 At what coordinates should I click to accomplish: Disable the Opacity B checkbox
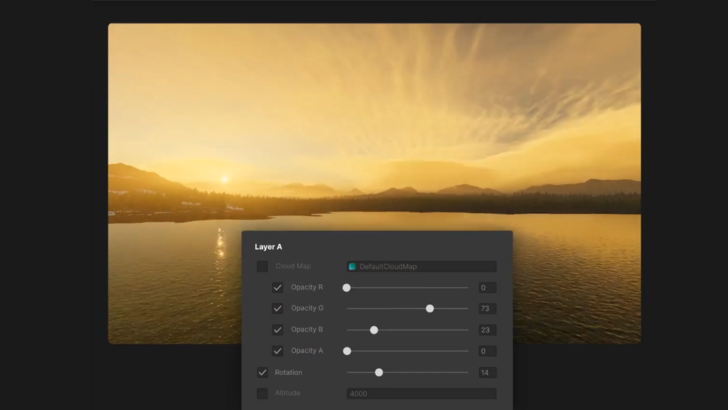point(278,330)
